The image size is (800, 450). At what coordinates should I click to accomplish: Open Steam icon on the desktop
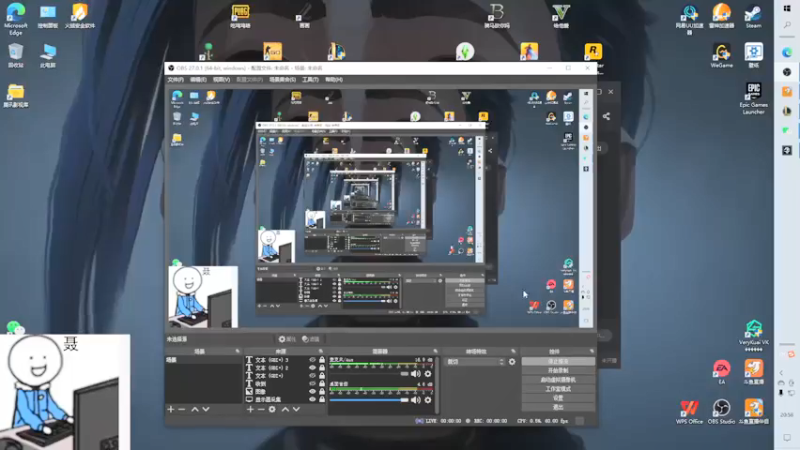click(753, 16)
